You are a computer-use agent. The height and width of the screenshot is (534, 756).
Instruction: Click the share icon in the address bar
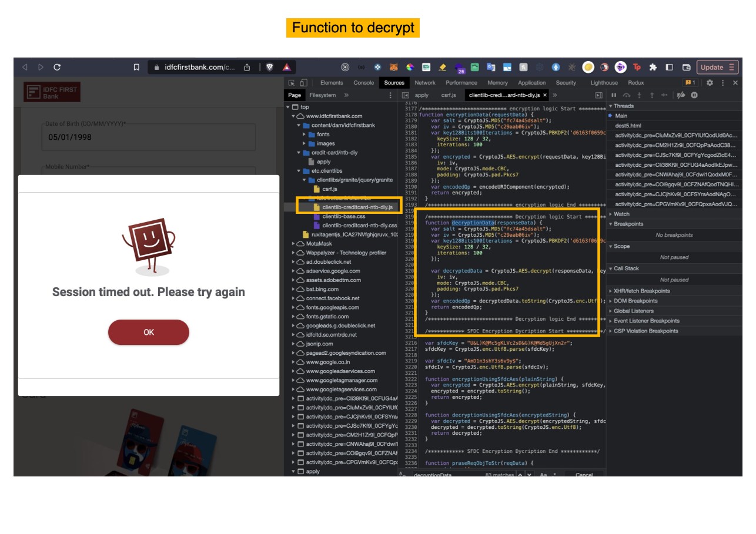coord(247,67)
